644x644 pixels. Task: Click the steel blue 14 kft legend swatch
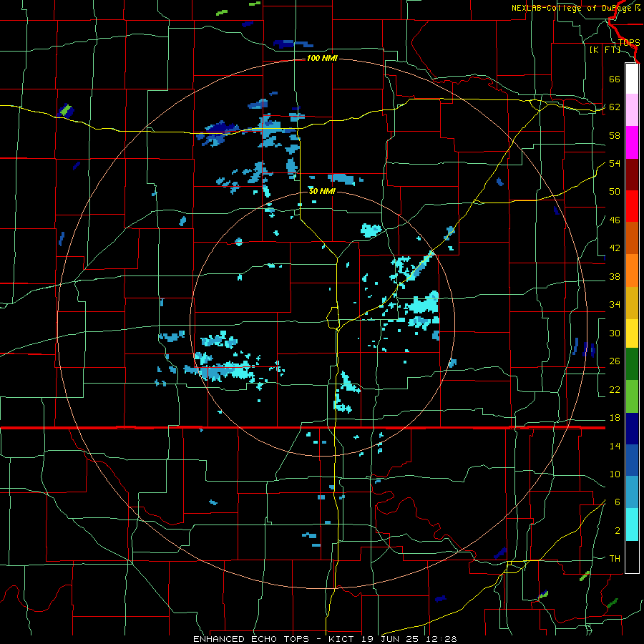pyautogui.click(x=632, y=492)
